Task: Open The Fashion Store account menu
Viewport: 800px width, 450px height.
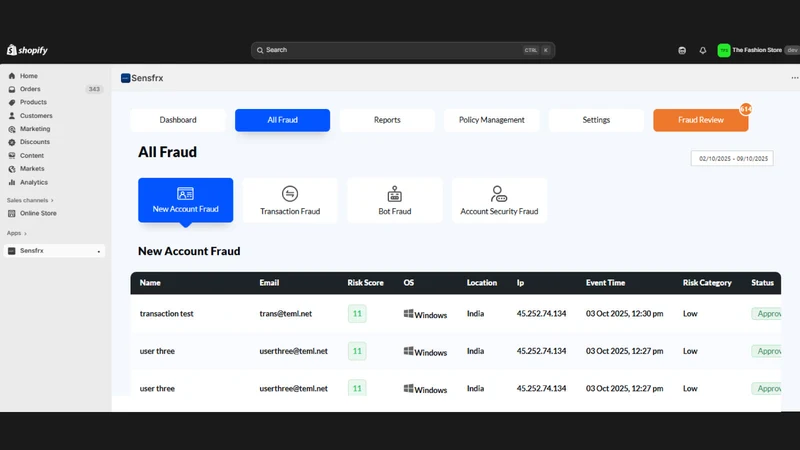Action: [x=758, y=50]
